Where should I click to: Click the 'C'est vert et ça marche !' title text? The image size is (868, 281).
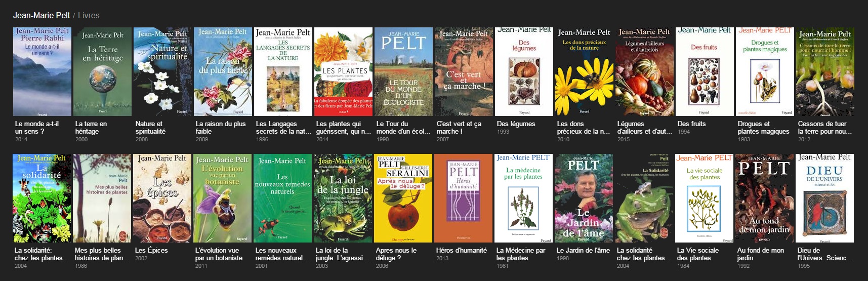tap(459, 128)
